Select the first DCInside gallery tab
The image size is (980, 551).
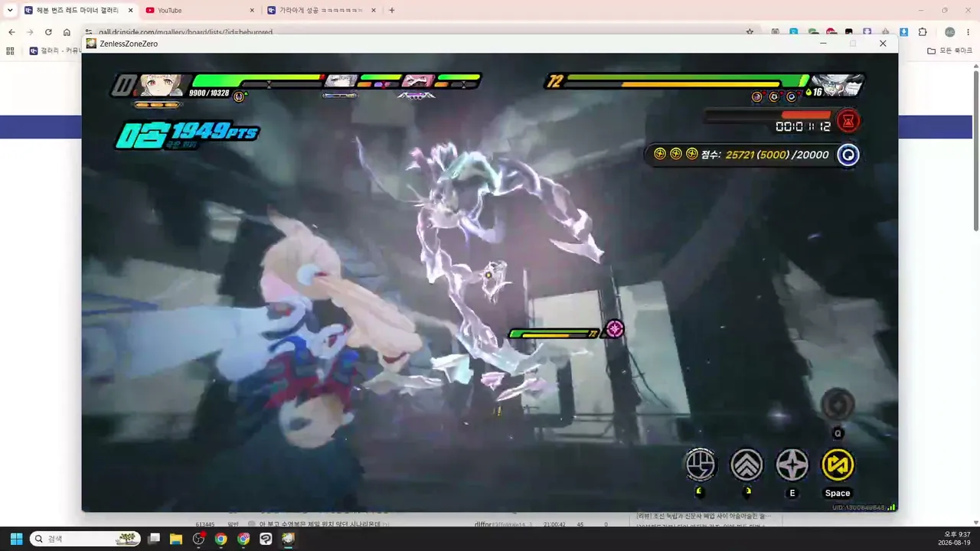coord(77,10)
